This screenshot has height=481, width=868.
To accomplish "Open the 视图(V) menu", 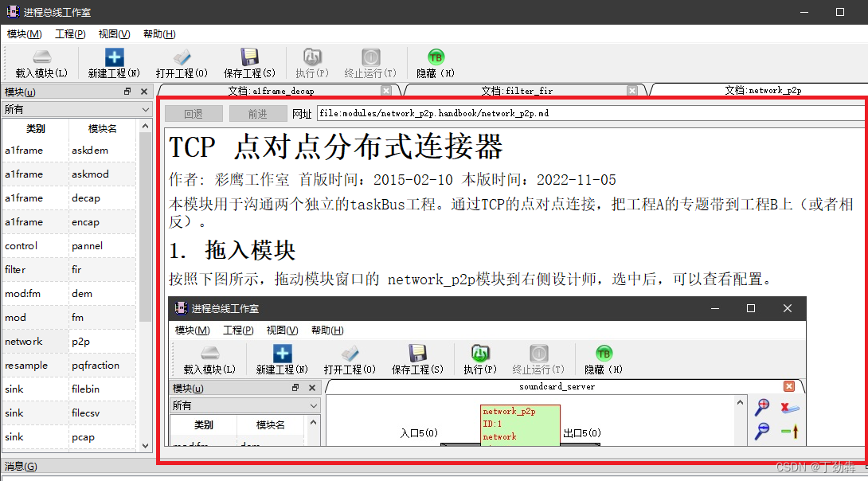I will pos(113,33).
